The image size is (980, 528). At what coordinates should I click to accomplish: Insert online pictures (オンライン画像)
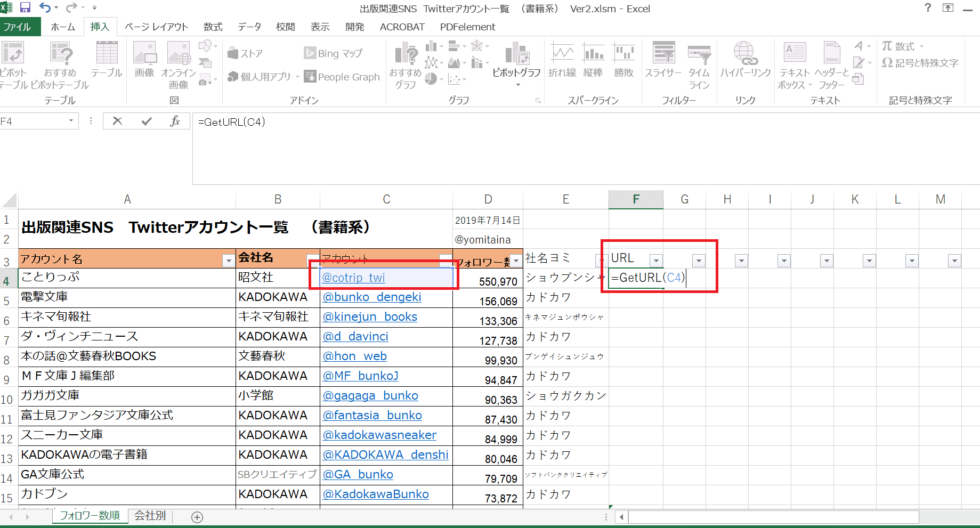tap(179, 65)
